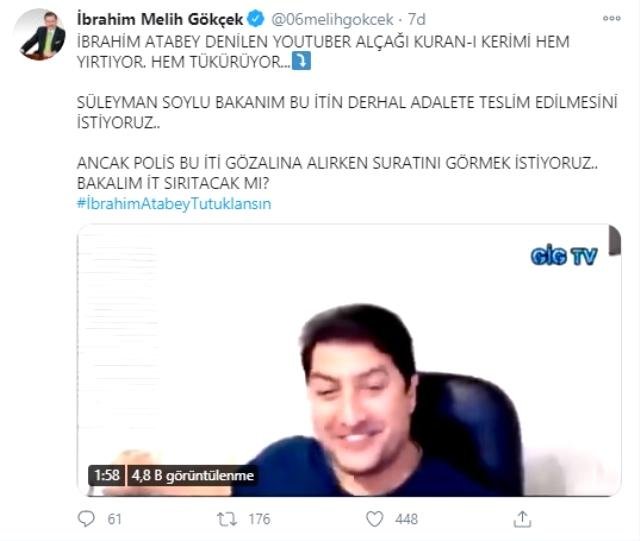
Task: Click the display name İbrahim Melih Gökçek
Action: click(x=160, y=19)
